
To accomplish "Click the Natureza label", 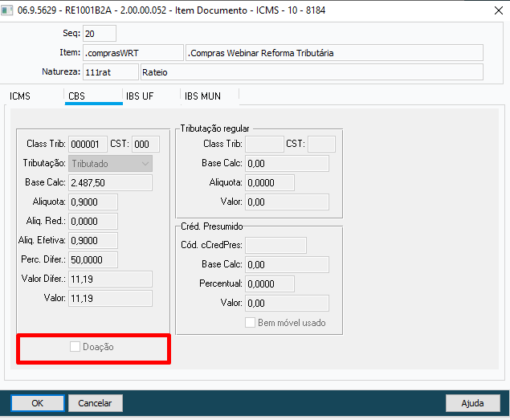I will [x=61, y=71].
